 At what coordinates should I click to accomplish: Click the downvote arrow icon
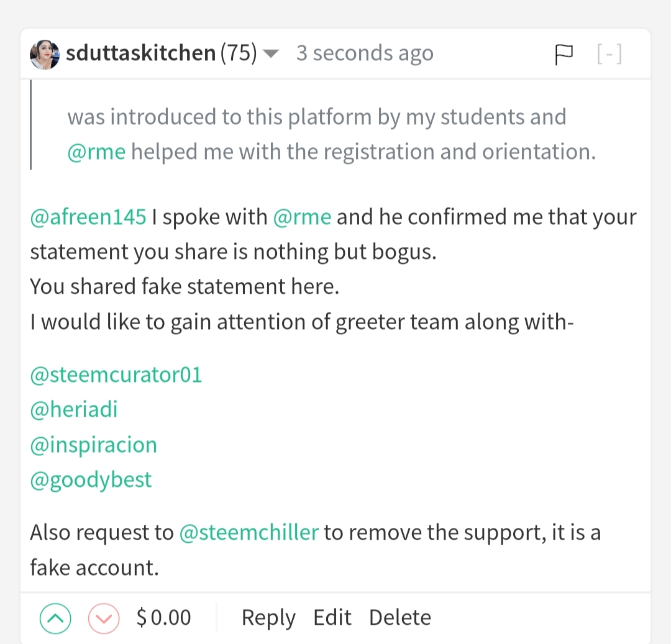pyautogui.click(x=103, y=618)
